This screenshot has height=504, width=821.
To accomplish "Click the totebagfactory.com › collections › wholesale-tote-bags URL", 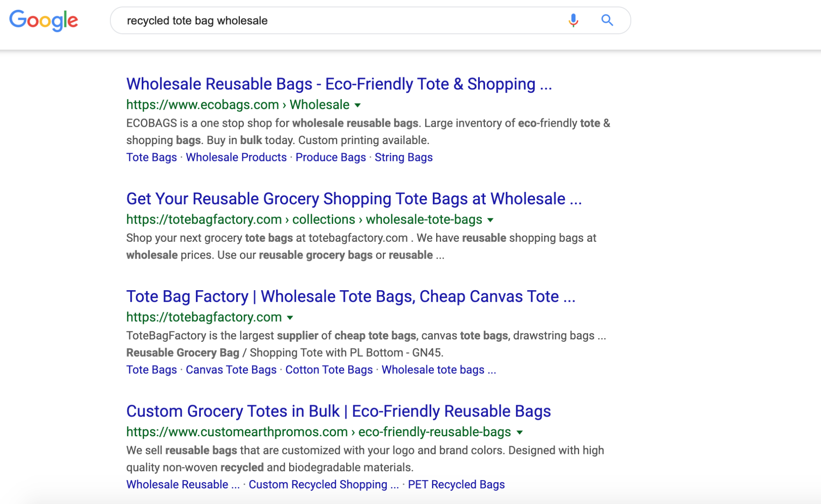I will click(304, 220).
